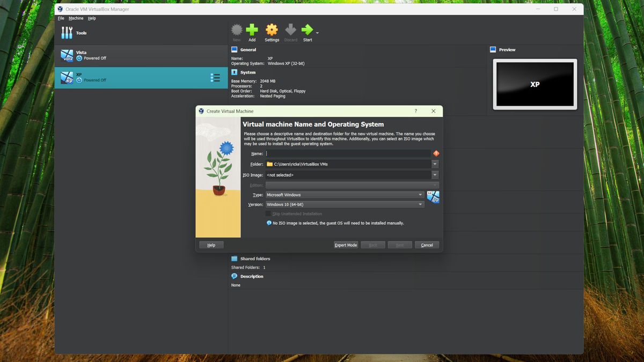Open the Machine menu
This screenshot has height=362, width=644.
[76, 18]
